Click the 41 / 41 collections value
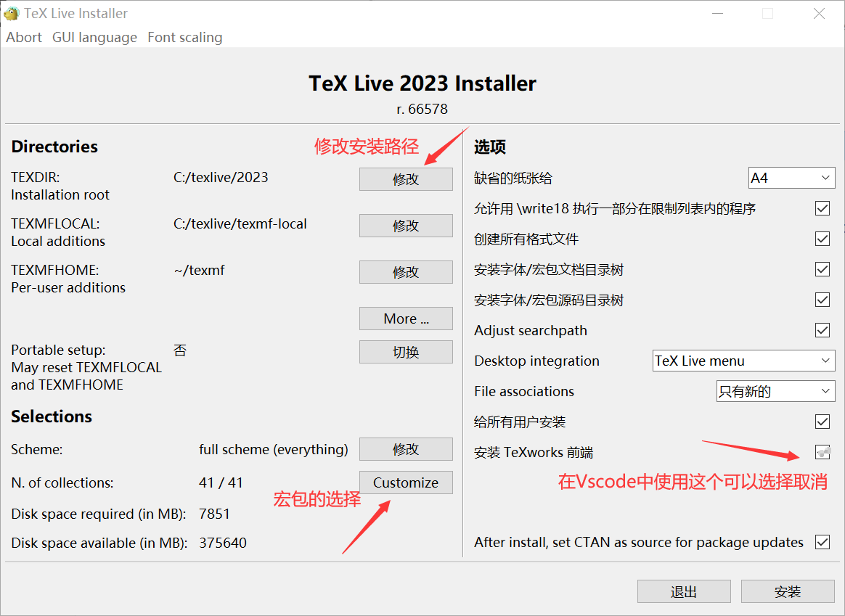 [221, 482]
